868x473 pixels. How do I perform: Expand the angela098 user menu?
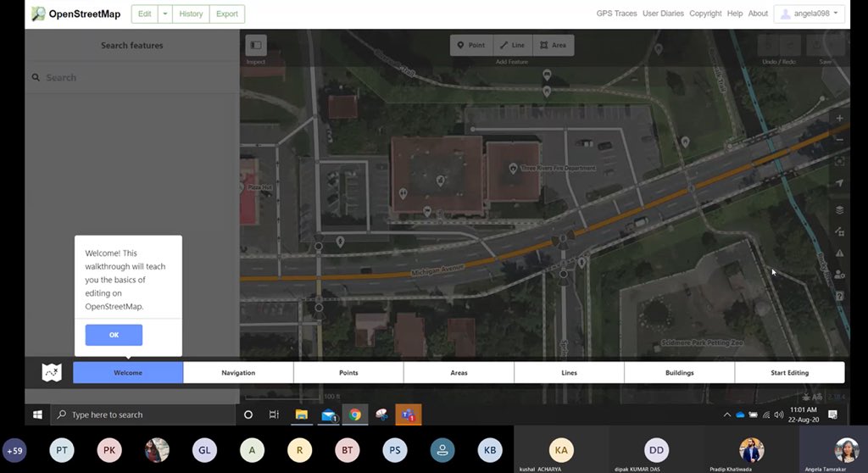tap(810, 14)
